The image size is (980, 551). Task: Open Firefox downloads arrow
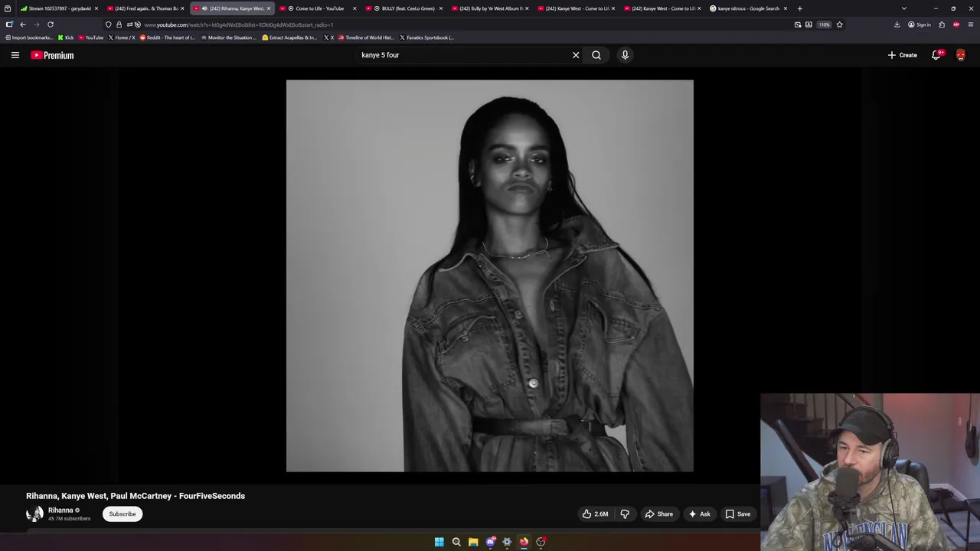(x=897, y=24)
